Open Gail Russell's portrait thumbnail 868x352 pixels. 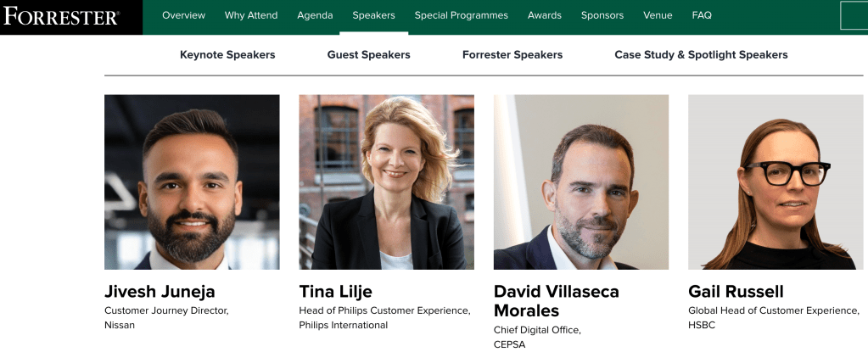coord(776,182)
